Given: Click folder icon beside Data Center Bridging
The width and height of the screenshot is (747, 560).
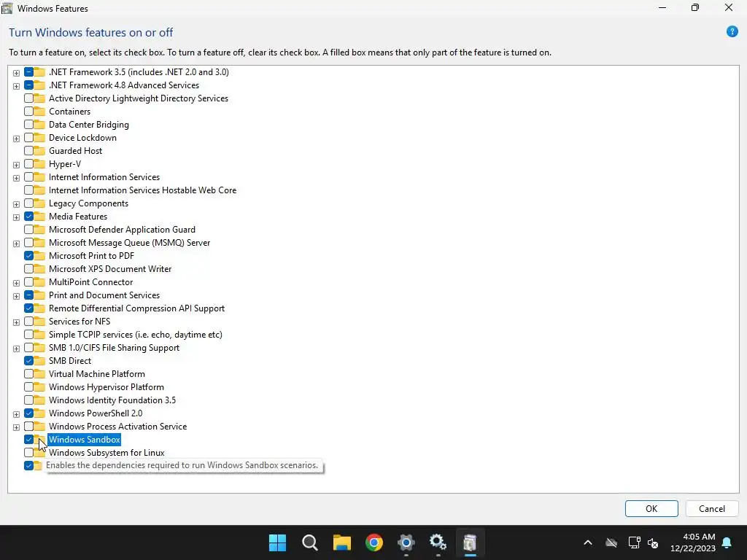Looking at the screenshot, I should tap(39, 124).
